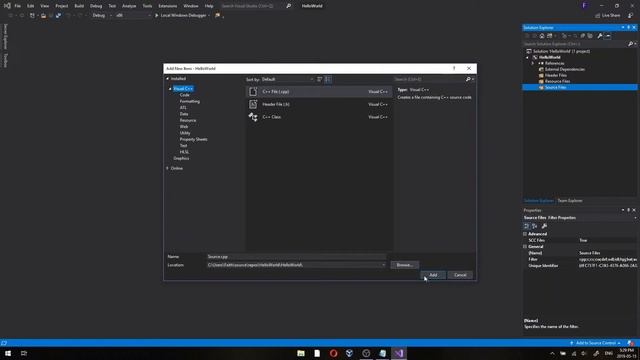Open the Location path dropdown
The image size is (640, 360).
click(x=383, y=265)
